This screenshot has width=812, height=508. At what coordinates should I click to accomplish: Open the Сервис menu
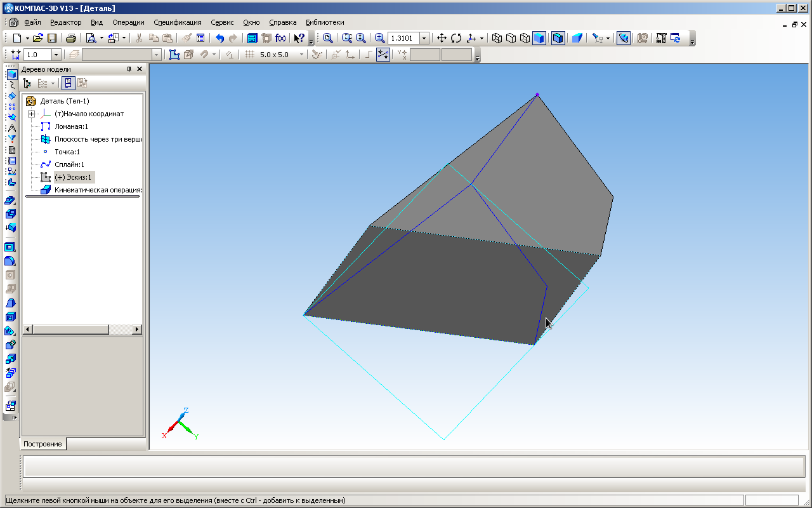tap(222, 22)
